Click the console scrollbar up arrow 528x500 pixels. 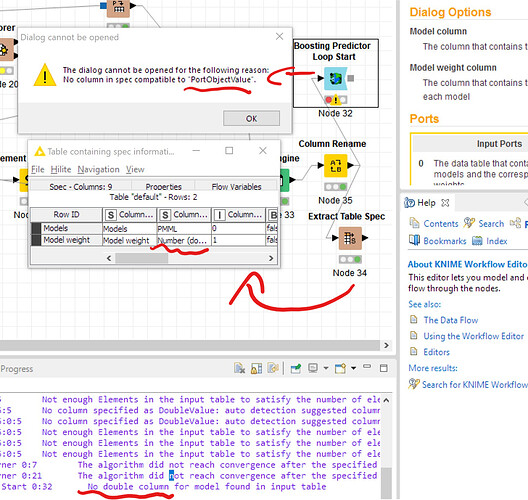pos(387,400)
